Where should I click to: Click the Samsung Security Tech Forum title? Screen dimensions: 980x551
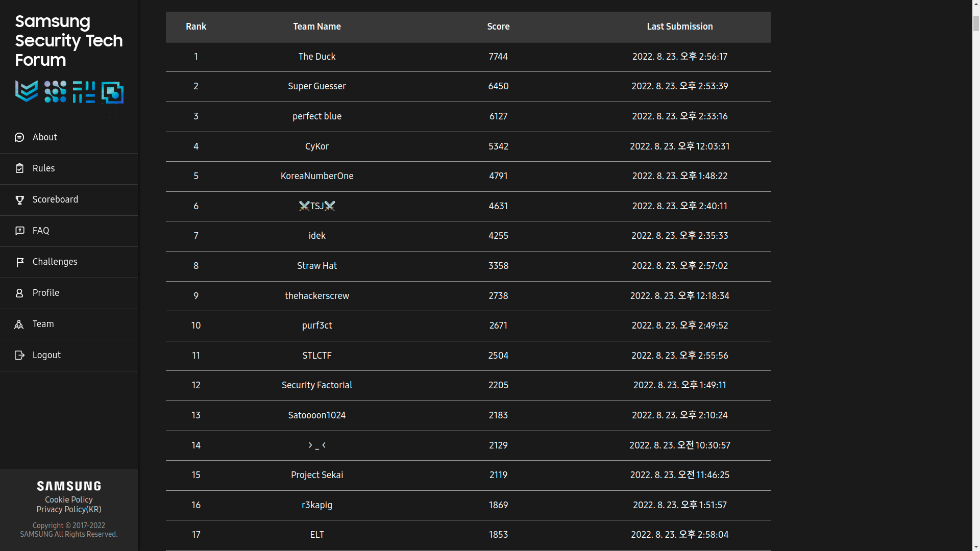coord(68,41)
